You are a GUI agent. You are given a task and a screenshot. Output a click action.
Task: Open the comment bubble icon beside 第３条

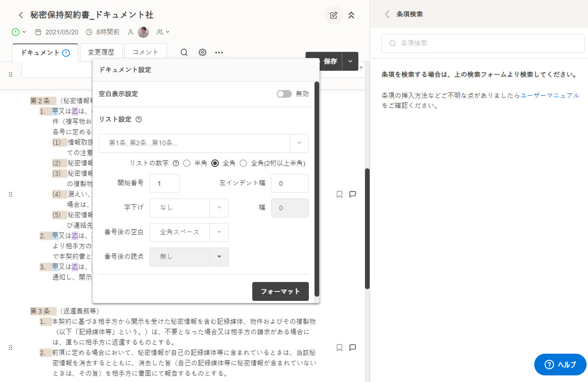(x=352, y=348)
